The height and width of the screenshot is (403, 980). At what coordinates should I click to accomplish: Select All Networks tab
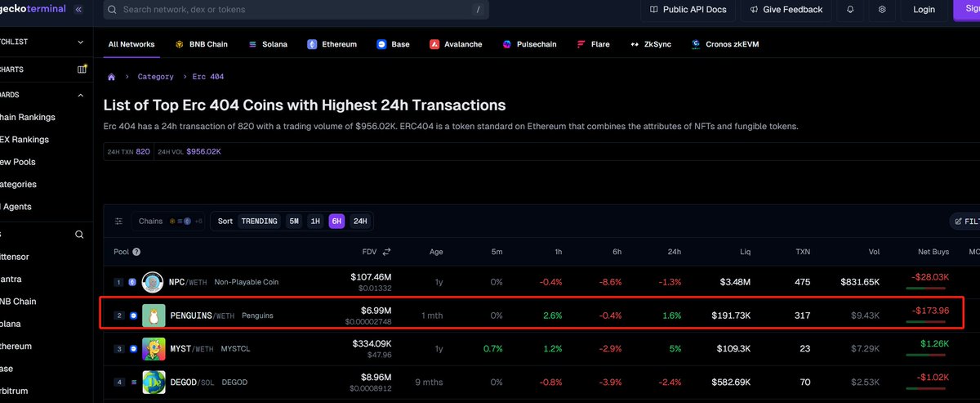coord(131,44)
